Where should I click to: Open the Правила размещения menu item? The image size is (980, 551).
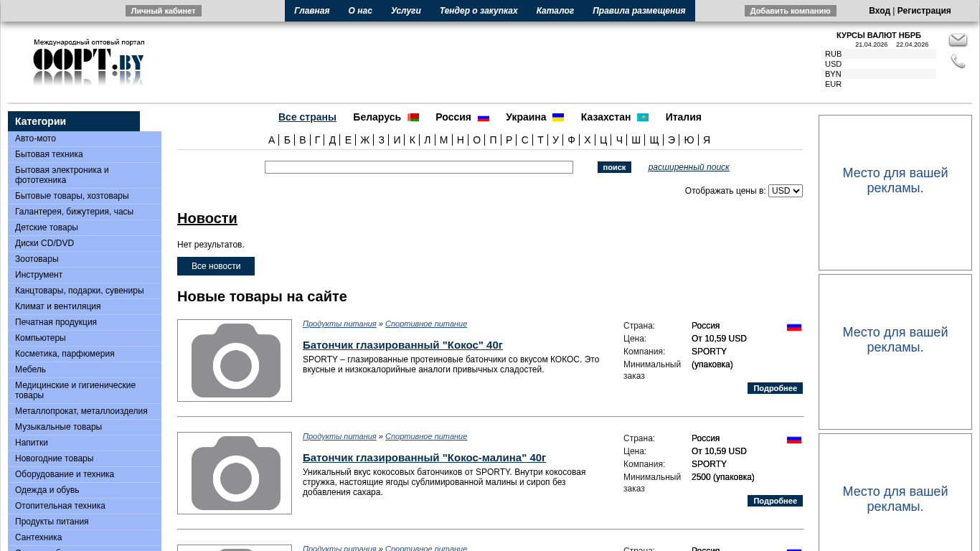tap(639, 11)
